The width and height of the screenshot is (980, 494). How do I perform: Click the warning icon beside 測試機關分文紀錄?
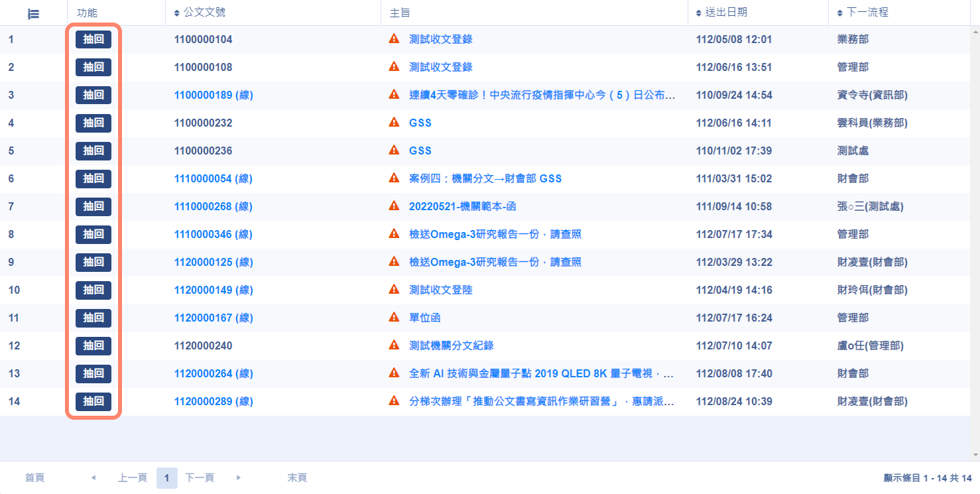pyautogui.click(x=394, y=345)
